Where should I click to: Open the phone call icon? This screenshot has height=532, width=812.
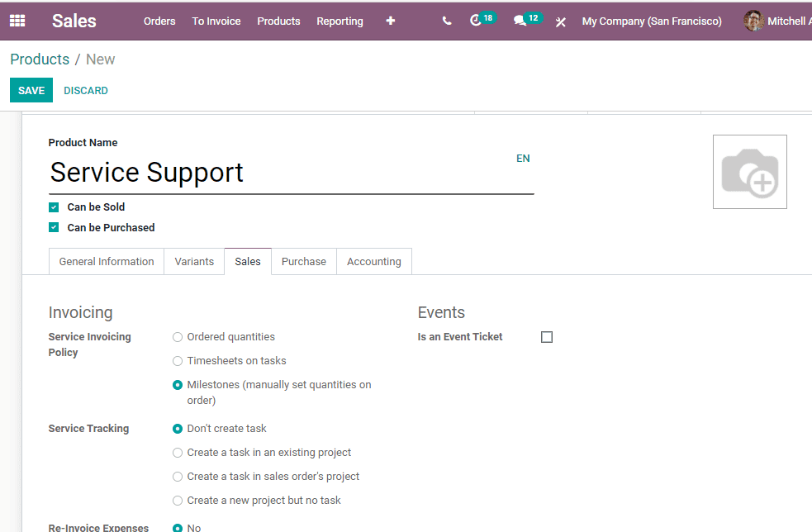click(x=446, y=21)
